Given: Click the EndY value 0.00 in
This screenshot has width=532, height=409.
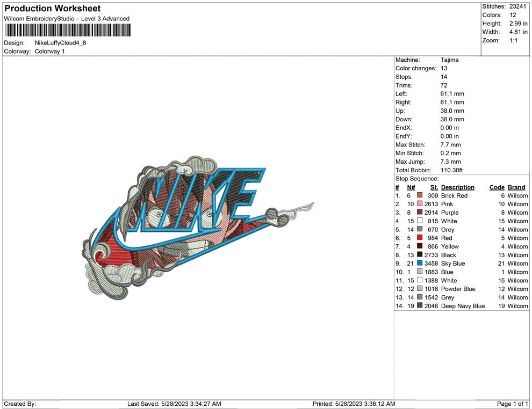Looking at the screenshot, I should [450, 136].
